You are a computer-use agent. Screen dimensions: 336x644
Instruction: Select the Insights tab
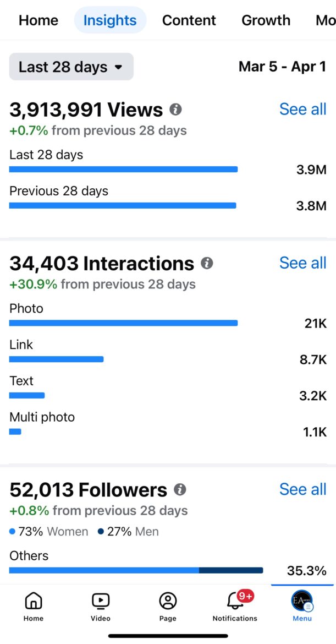click(110, 20)
